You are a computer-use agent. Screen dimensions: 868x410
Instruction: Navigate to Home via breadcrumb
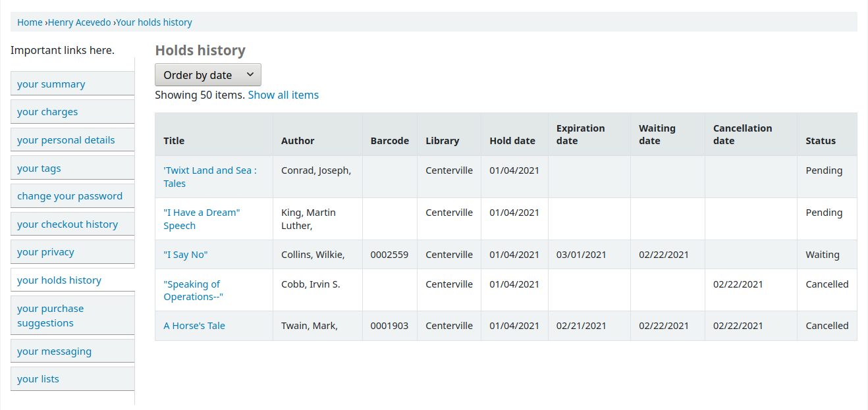point(30,22)
